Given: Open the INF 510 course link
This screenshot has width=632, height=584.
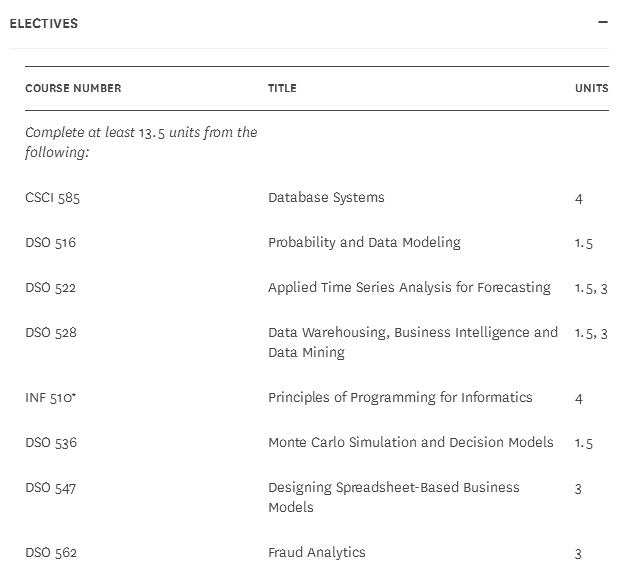Looking at the screenshot, I should point(50,398).
